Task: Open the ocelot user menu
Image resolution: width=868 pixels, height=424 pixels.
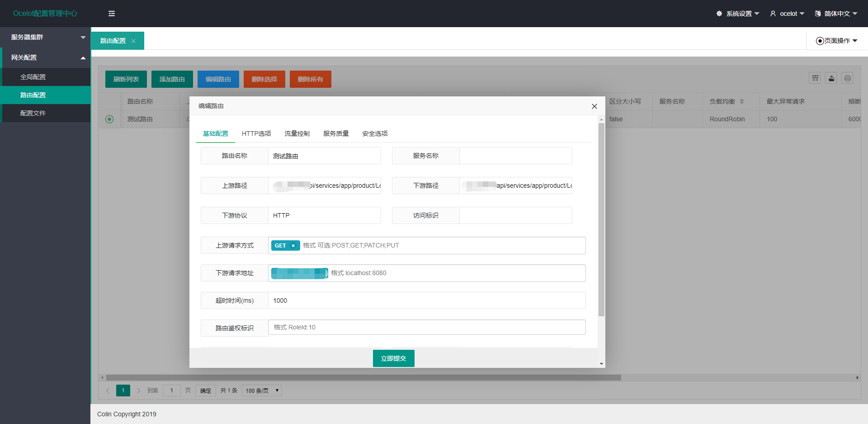Action: tap(787, 14)
